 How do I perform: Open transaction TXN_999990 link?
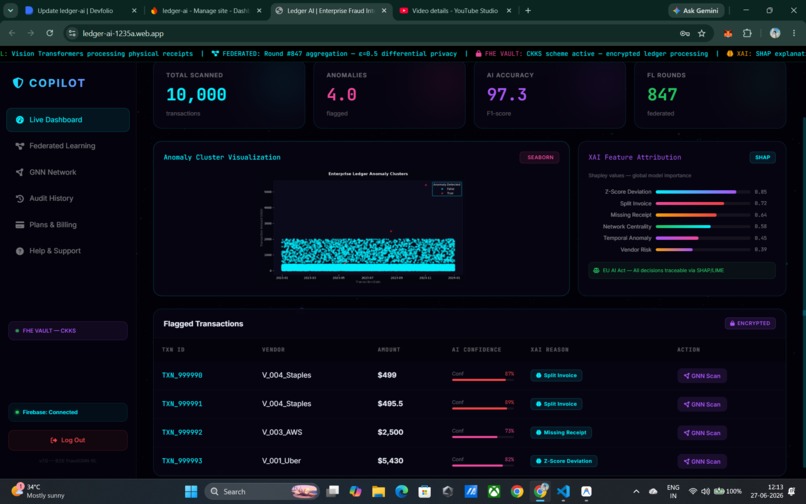pos(182,375)
